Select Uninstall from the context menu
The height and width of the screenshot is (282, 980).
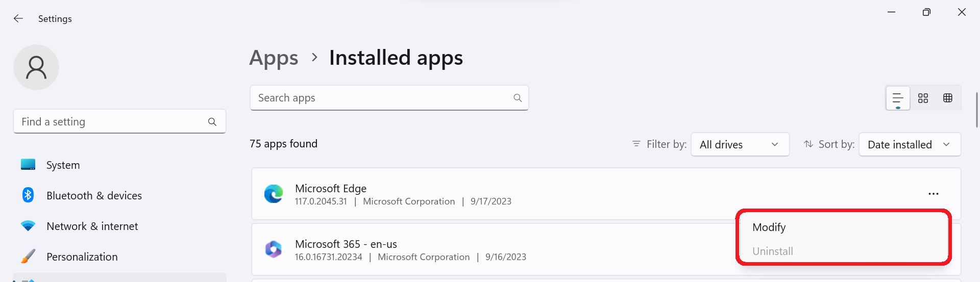pos(773,251)
